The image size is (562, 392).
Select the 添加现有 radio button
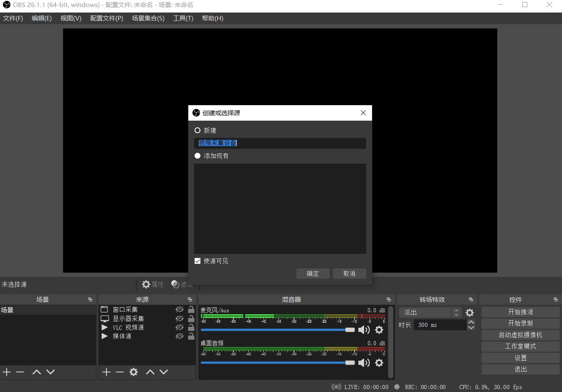197,156
